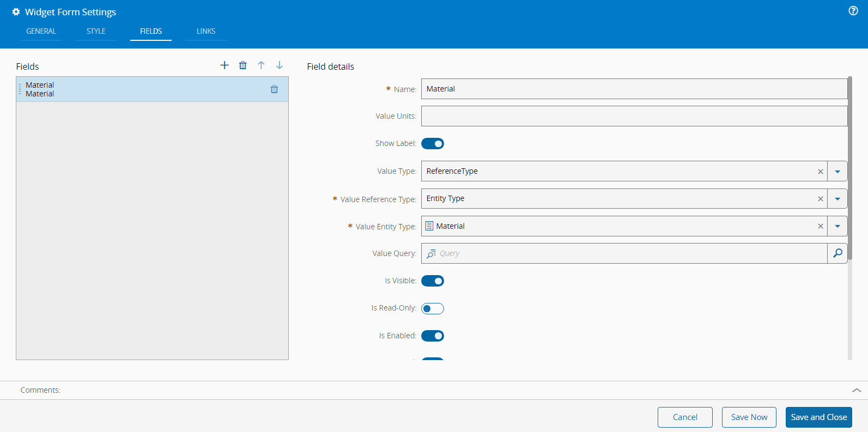Viewport: 868px width, 432px height.
Task: Open the Value Type dropdown
Action: [x=837, y=172]
